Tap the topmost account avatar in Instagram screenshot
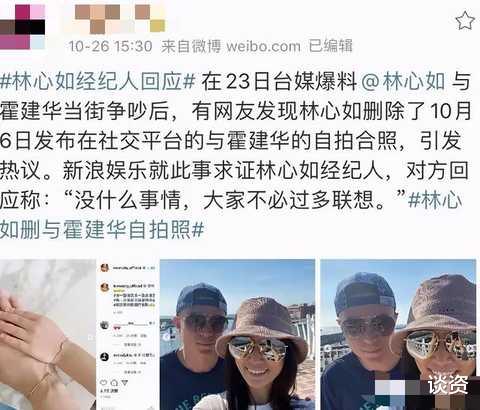 coord(105,268)
